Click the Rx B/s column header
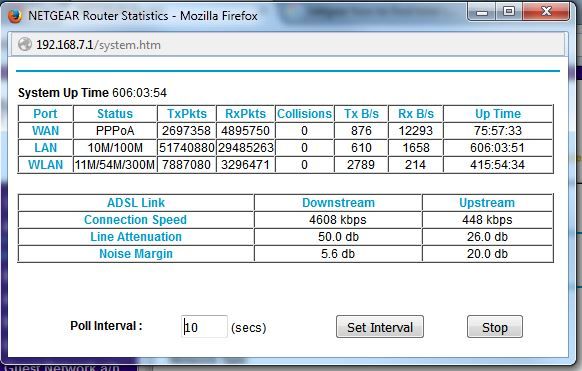This screenshot has height=371, width=582. [x=416, y=114]
